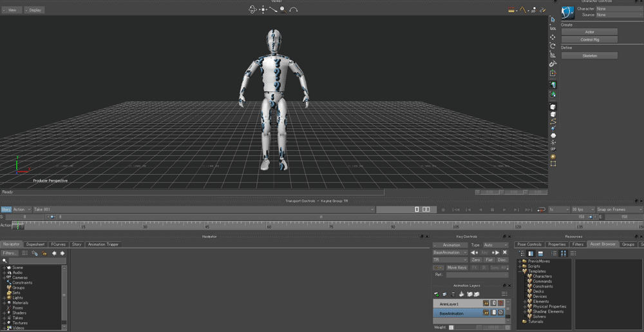This screenshot has height=332, width=644.
Task: Open the Display menu in viewer
Action: [34, 10]
